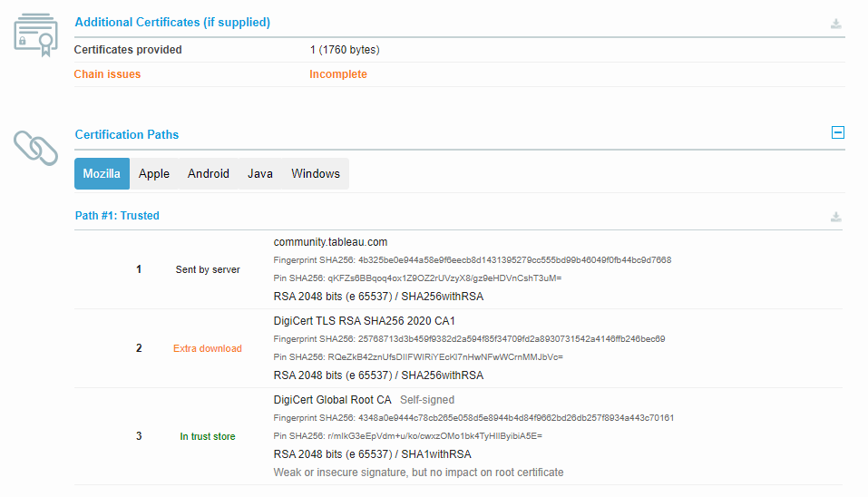Click the Sent by server label
Image resolution: width=868 pixels, height=497 pixels.
(208, 269)
